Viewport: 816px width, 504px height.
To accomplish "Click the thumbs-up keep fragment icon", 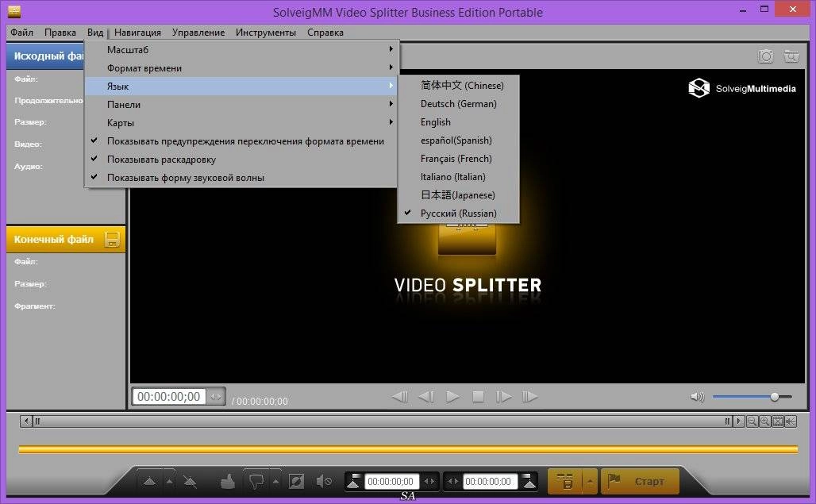I will point(228,482).
